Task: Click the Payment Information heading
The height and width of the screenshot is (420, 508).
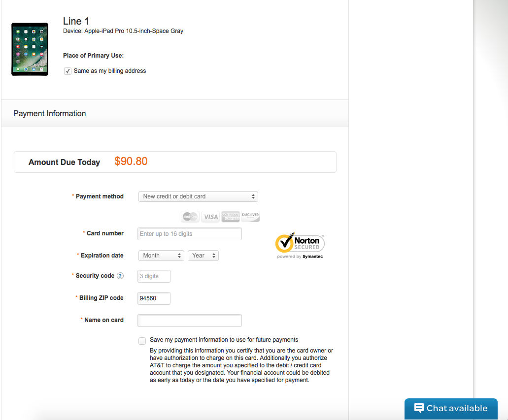Action: tap(50, 114)
